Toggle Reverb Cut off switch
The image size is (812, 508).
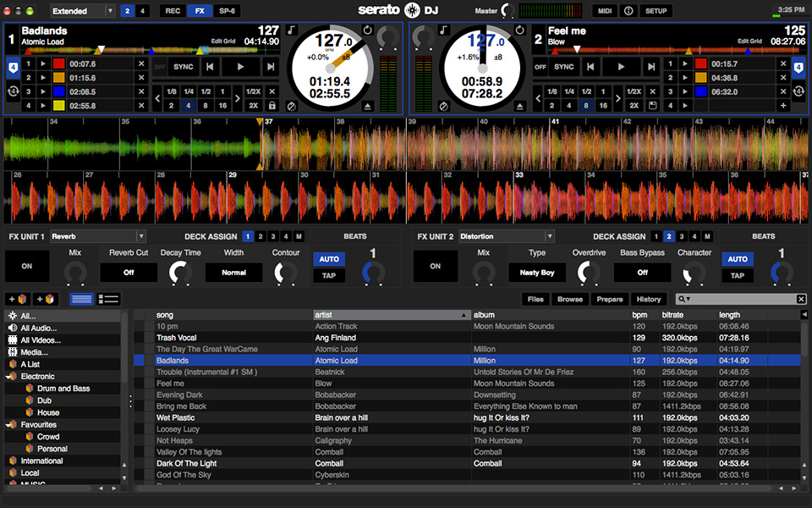click(x=129, y=273)
